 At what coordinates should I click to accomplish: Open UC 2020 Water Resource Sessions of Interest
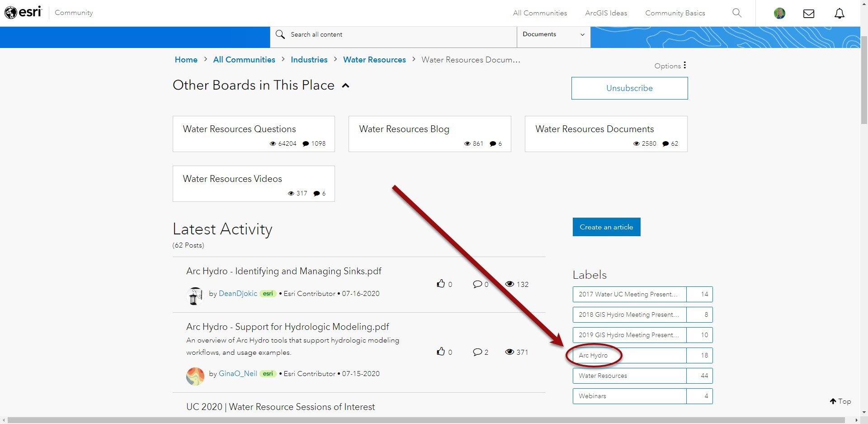pyautogui.click(x=280, y=407)
